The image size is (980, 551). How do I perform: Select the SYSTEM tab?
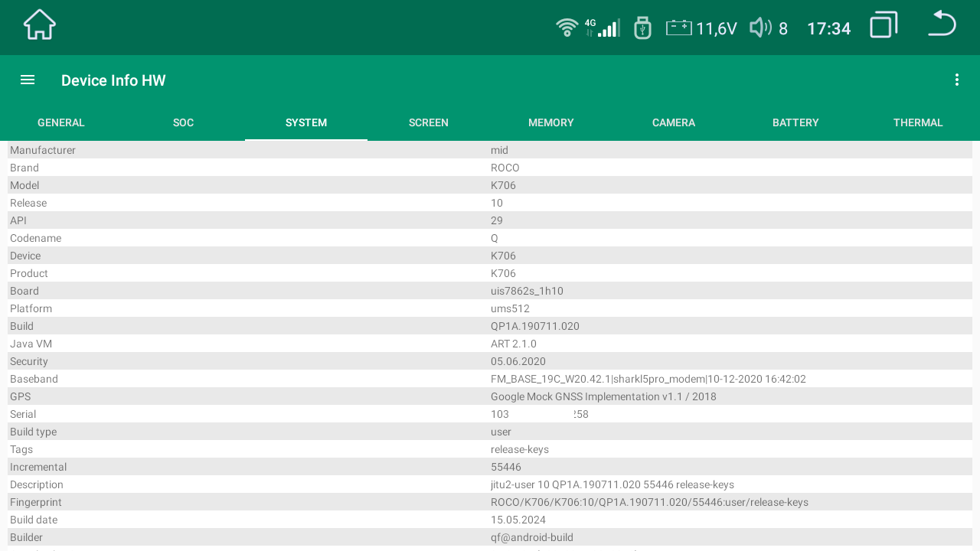(x=306, y=122)
